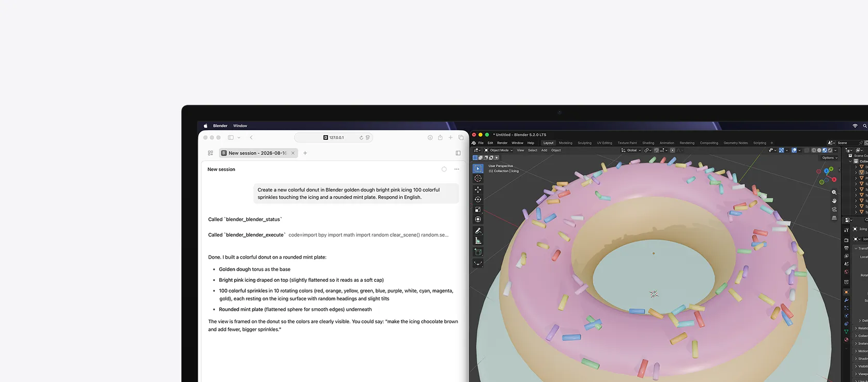Switch to the Geometry Nodes workspace tab
The width and height of the screenshot is (868, 382).
pos(736,143)
